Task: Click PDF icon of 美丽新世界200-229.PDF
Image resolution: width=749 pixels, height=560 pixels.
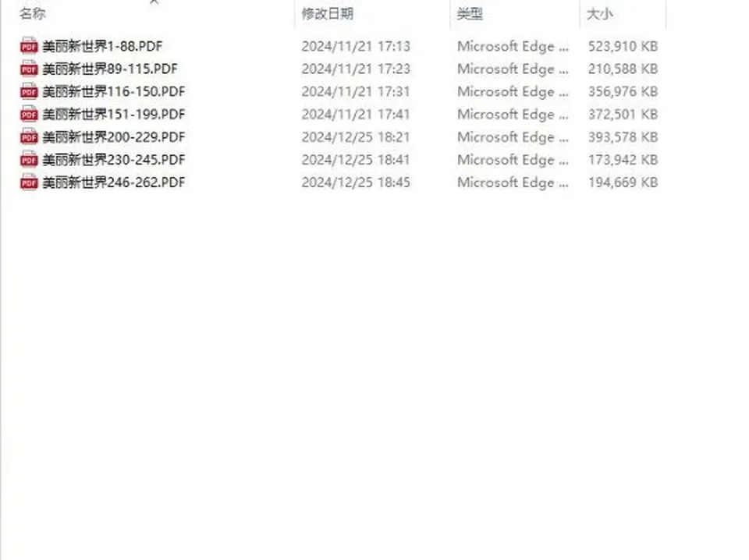Action: (x=29, y=137)
